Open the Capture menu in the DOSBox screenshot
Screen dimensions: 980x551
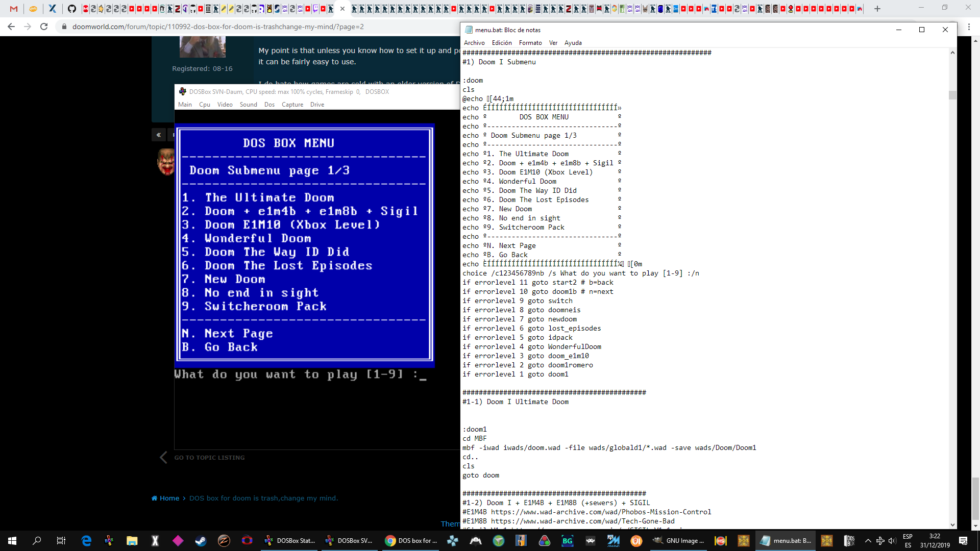(292, 105)
